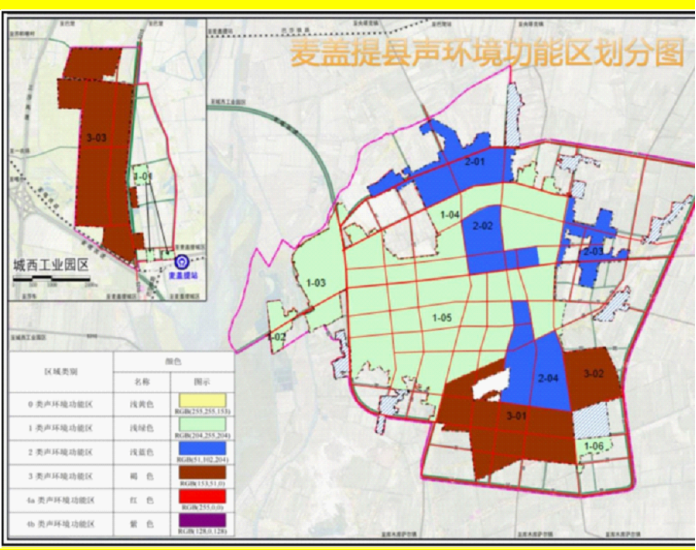This screenshot has width=696, height=550.
Task: Select the blue zone labeled 2-04
Action: click(x=547, y=378)
